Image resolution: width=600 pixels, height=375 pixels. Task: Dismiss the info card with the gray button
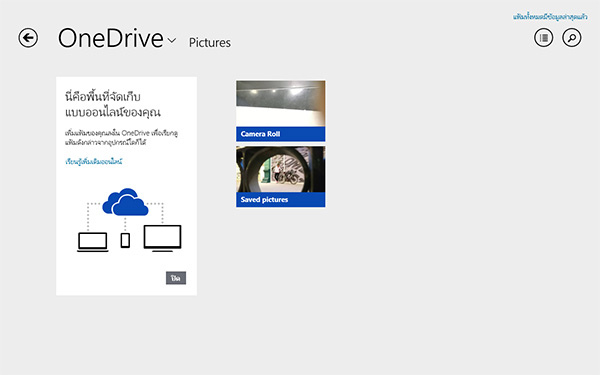pos(176,278)
